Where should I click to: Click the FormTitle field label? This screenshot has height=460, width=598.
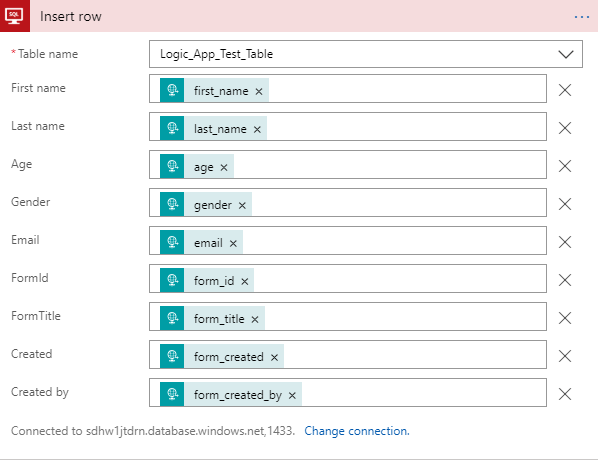36,316
